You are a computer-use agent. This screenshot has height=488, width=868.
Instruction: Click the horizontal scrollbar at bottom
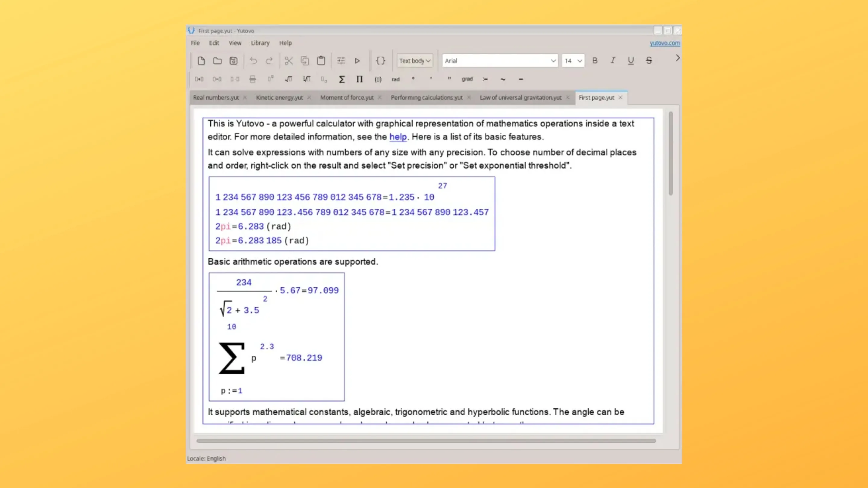pos(426,440)
